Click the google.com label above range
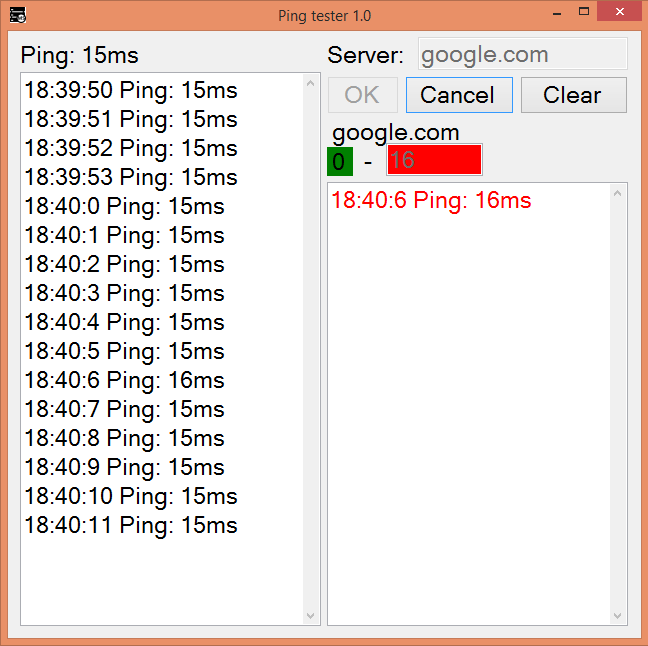The width and height of the screenshot is (648, 646). click(x=396, y=133)
